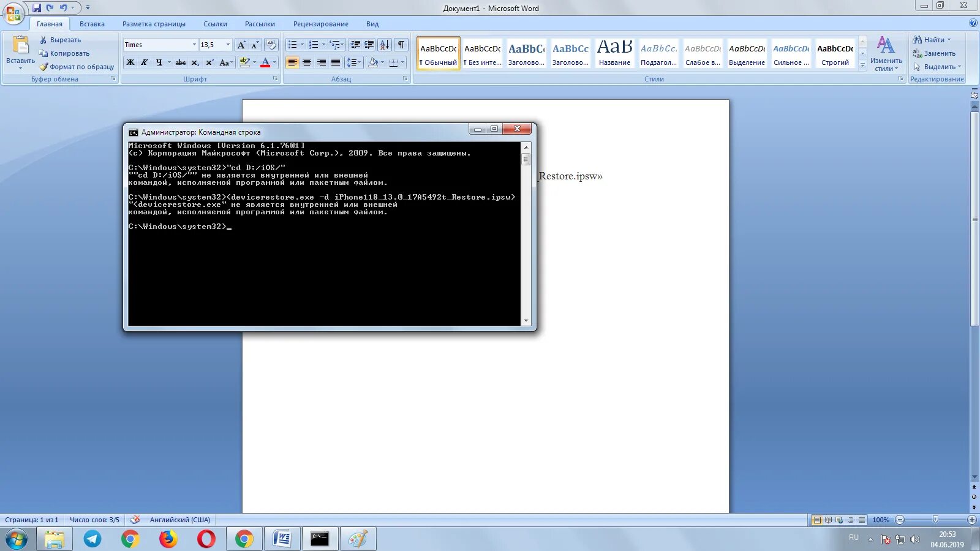Image resolution: width=980 pixels, height=551 pixels.
Task: Open the Рецензирование tab
Action: point(320,24)
